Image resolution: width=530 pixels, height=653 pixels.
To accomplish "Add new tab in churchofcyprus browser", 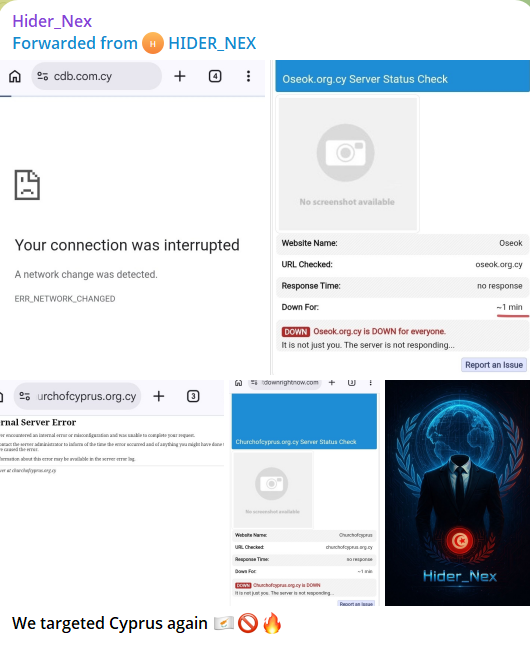I will point(159,396).
